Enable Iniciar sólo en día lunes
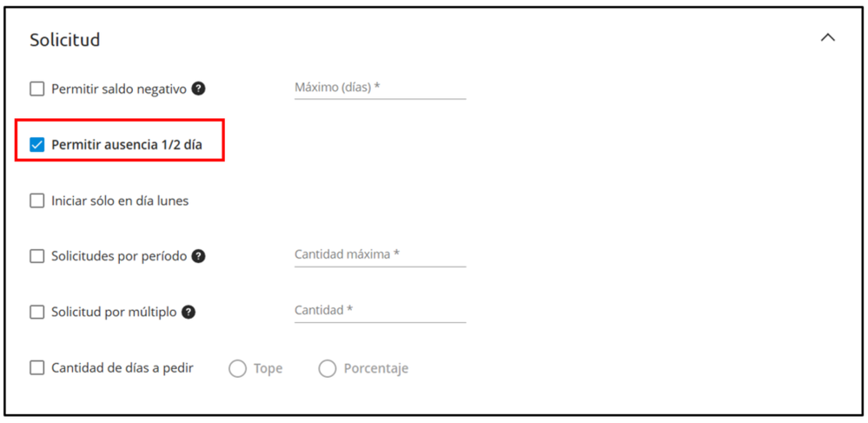This screenshot has height=423, width=868. click(37, 201)
